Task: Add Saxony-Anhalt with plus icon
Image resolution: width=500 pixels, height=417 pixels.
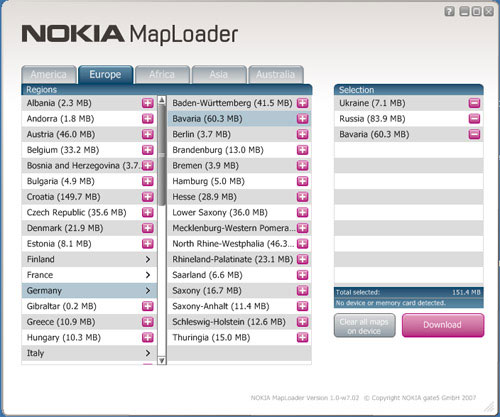Action: [x=302, y=306]
